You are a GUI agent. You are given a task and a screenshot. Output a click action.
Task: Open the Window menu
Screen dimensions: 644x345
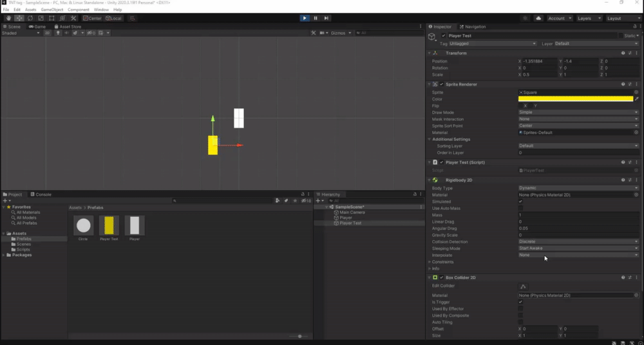(101, 10)
